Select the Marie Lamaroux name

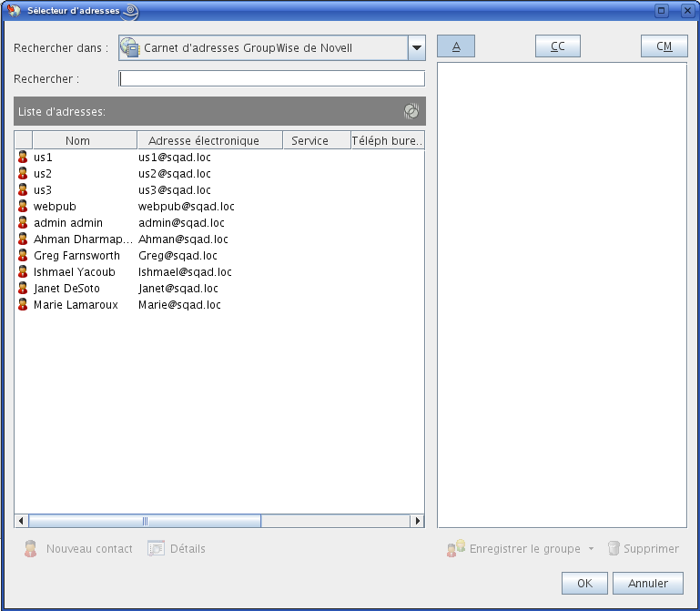(x=76, y=305)
